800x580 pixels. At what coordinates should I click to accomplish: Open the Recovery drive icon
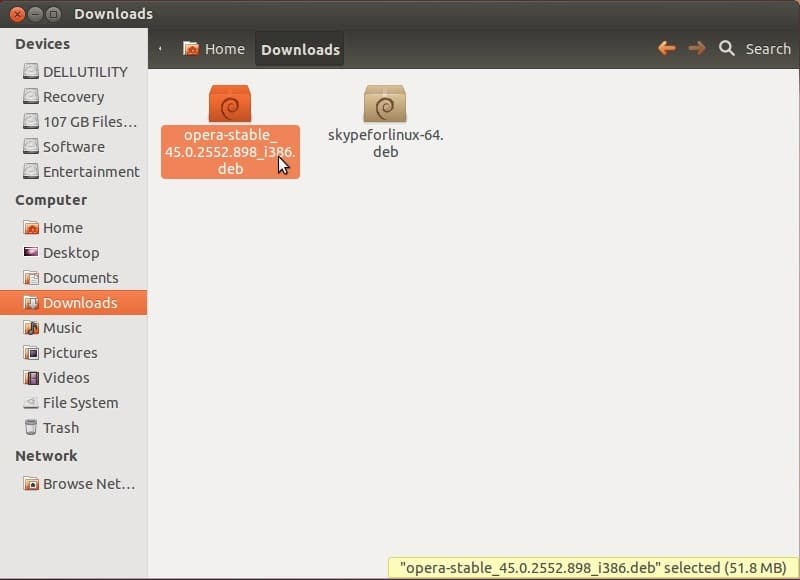pos(31,96)
